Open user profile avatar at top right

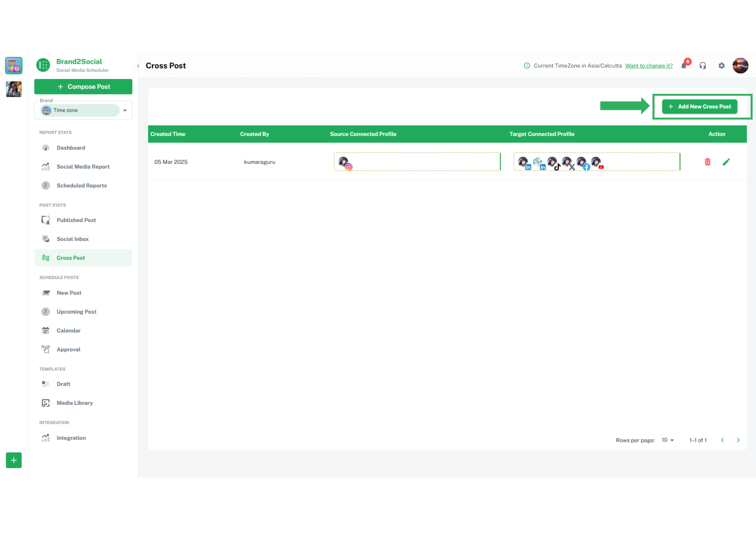pyautogui.click(x=740, y=66)
